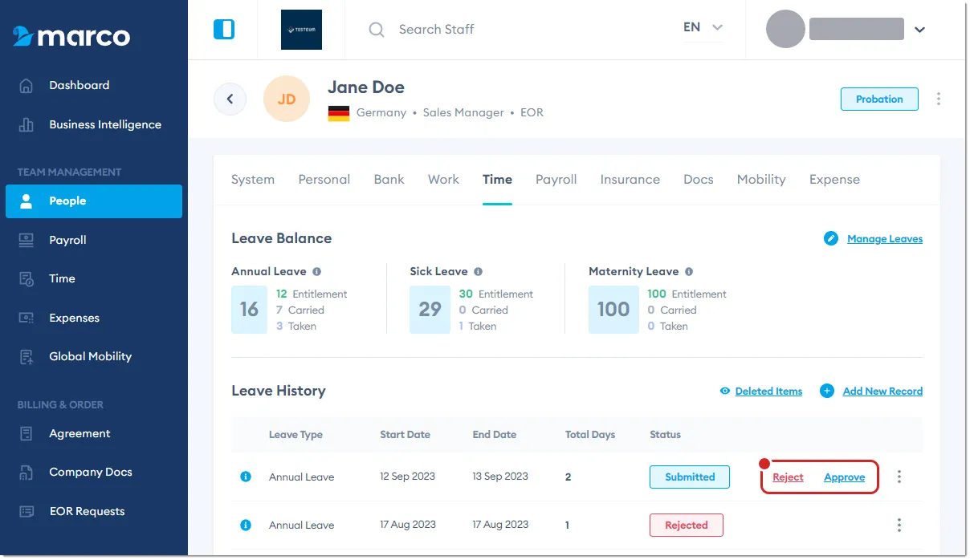This screenshot has width=970, height=560.
Task: Switch to the System tab
Action: (253, 180)
